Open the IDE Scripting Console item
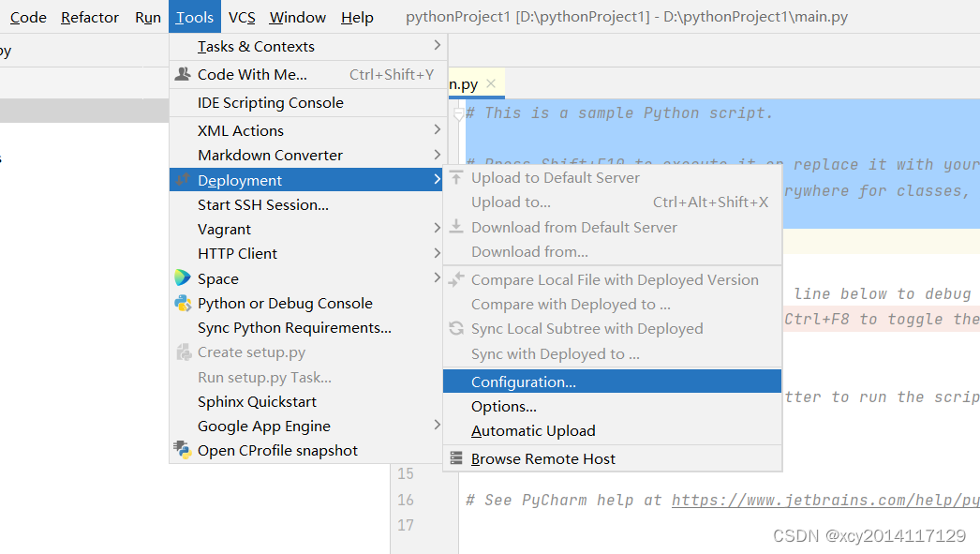The height and width of the screenshot is (554, 980). (270, 102)
